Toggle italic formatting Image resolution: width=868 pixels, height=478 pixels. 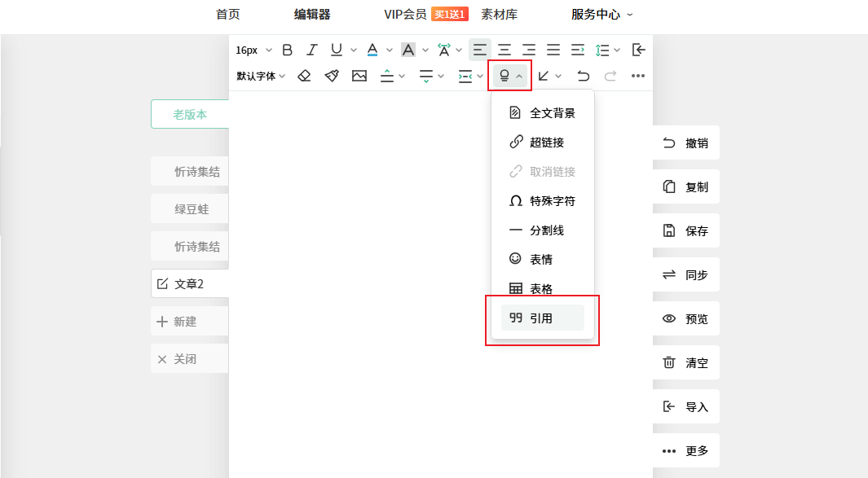(x=311, y=50)
